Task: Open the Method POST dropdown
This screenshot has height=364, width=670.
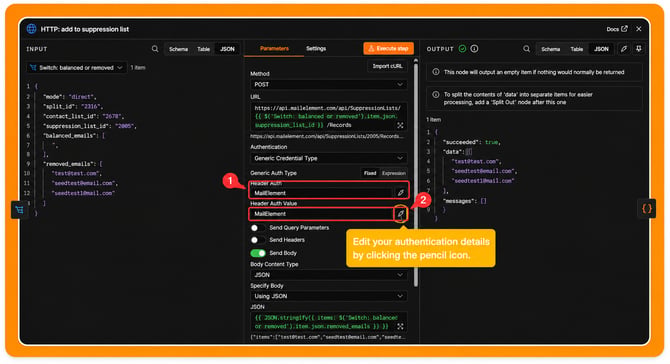Action: (x=328, y=85)
